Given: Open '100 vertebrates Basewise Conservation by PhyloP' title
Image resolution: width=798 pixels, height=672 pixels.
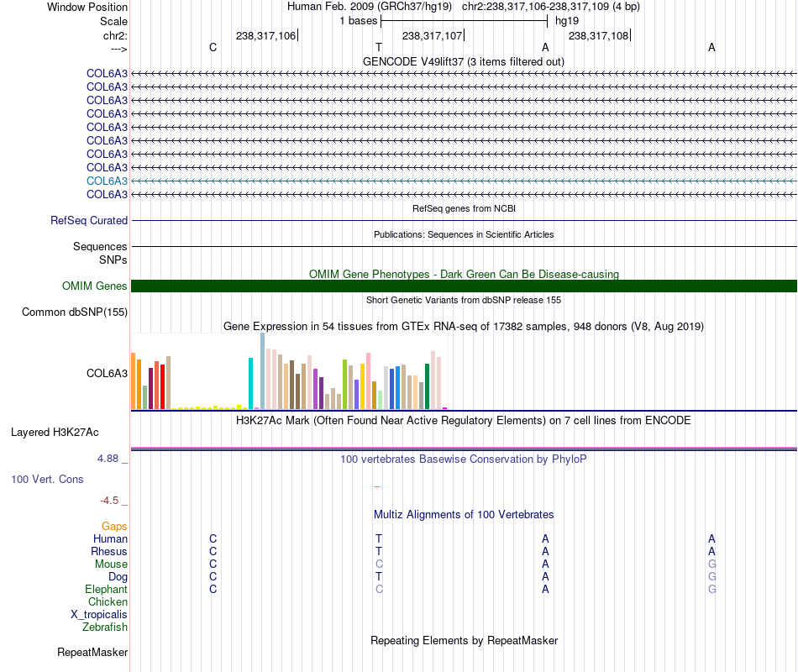Looking at the screenshot, I should point(463,459).
